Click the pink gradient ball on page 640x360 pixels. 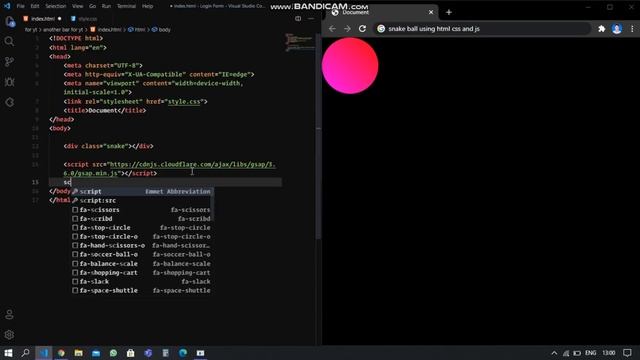coord(350,66)
